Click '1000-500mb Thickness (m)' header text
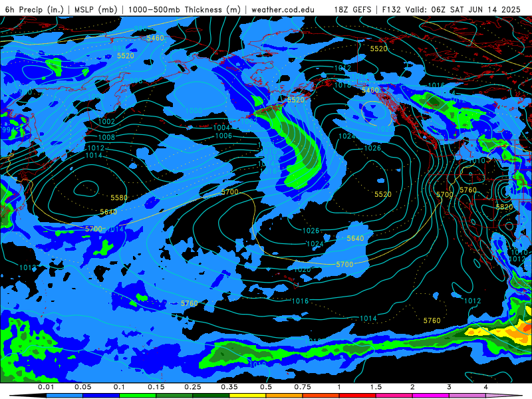The width and height of the screenshot is (532, 399). [184, 9]
